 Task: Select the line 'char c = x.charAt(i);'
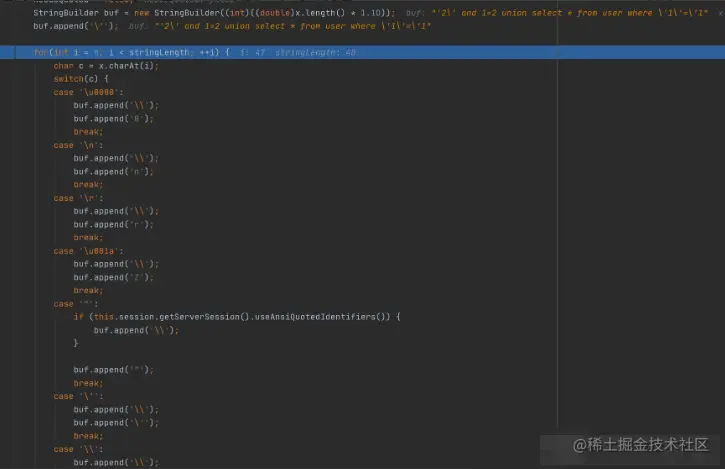(106, 66)
